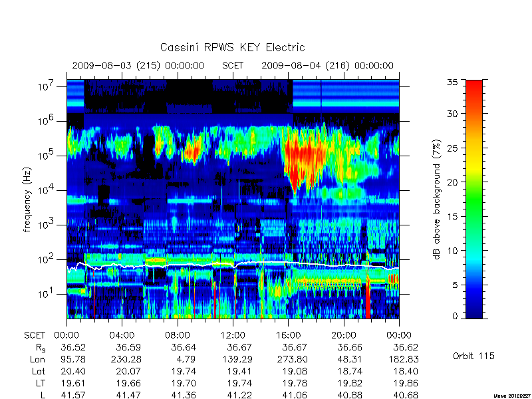
Task: Click the color bar value 0
Action: coord(455,316)
